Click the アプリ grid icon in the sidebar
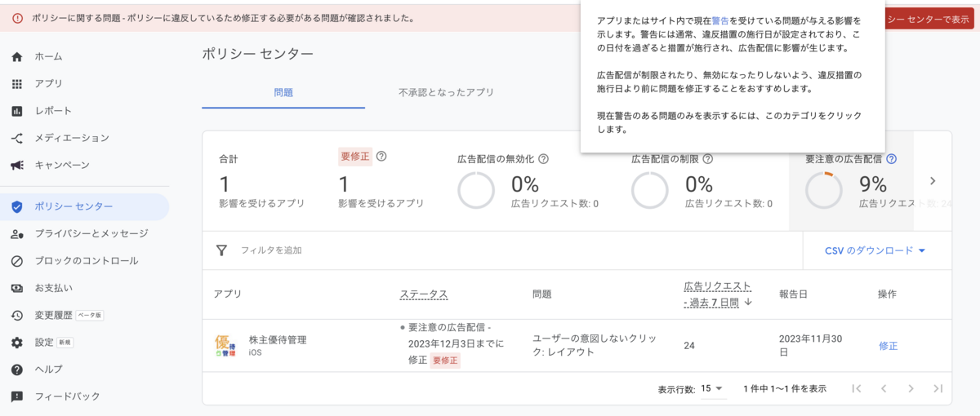The width and height of the screenshot is (980, 416). click(17, 84)
